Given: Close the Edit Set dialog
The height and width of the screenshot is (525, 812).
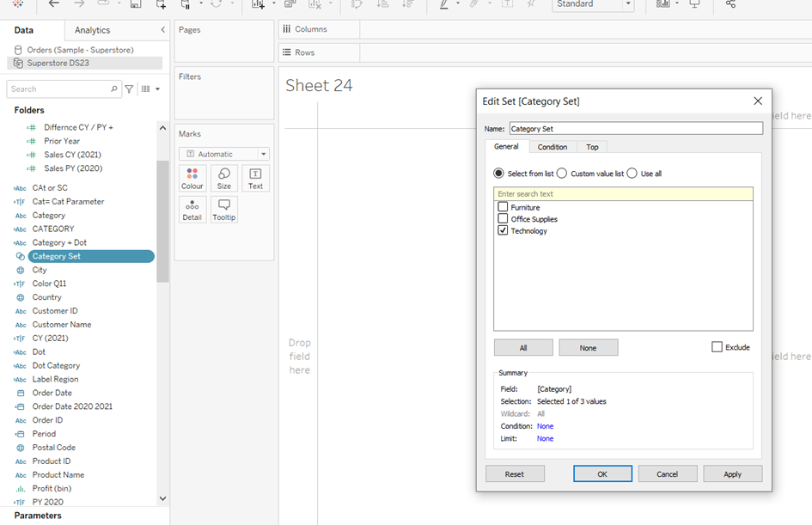Looking at the screenshot, I should 758,101.
